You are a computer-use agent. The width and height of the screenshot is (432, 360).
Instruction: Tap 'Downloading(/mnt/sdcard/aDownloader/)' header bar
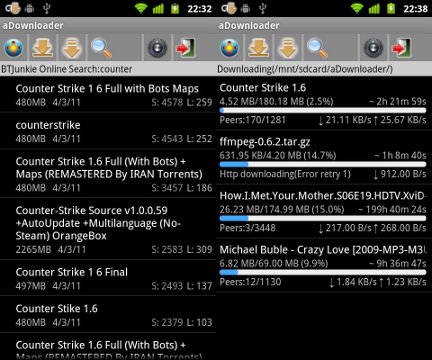pos(324,69)
